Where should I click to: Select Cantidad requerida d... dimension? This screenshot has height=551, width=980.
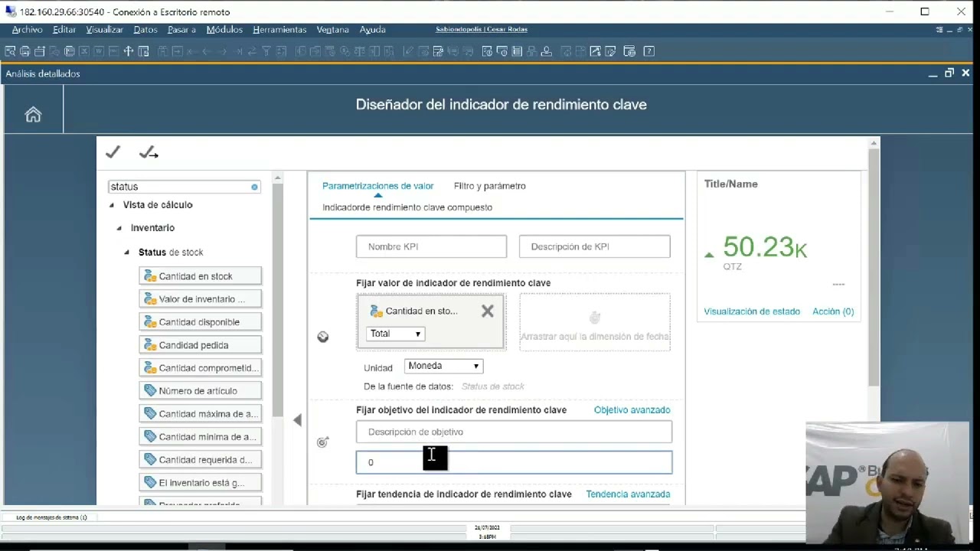pos(200,460)
